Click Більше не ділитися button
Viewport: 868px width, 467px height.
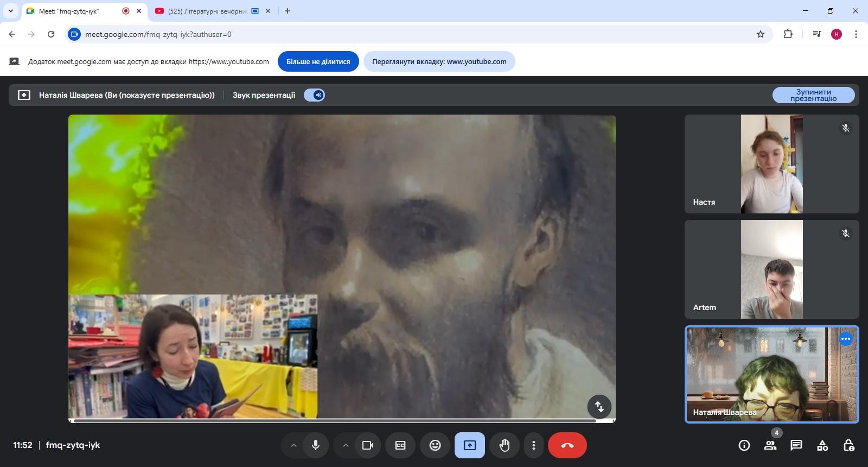click(318, 61)
